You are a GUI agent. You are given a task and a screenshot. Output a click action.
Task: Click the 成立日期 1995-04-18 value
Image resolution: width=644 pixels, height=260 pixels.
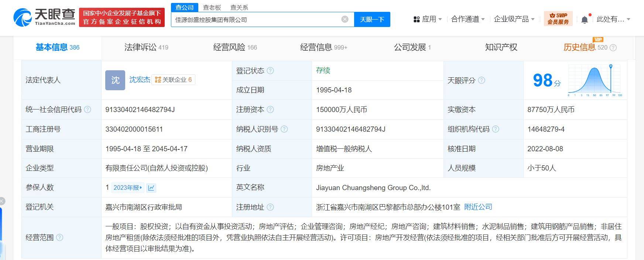pyautogui.click(x=334, y=90)
